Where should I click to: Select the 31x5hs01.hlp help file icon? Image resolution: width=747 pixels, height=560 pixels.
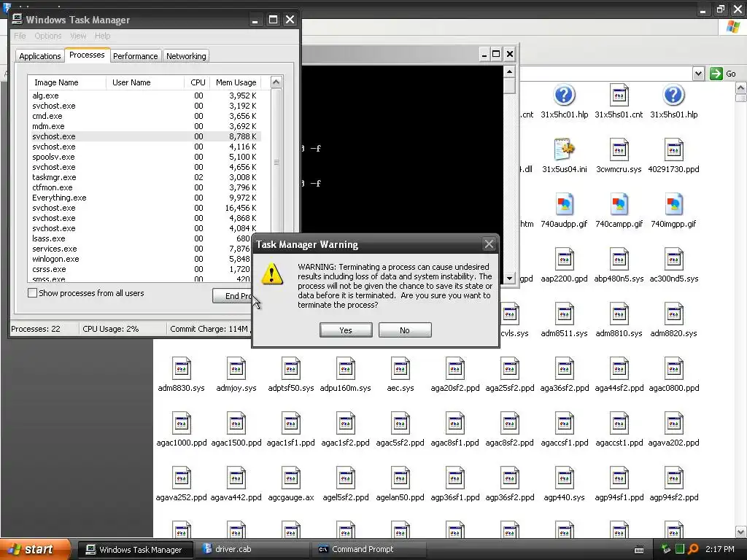[673, 96]
